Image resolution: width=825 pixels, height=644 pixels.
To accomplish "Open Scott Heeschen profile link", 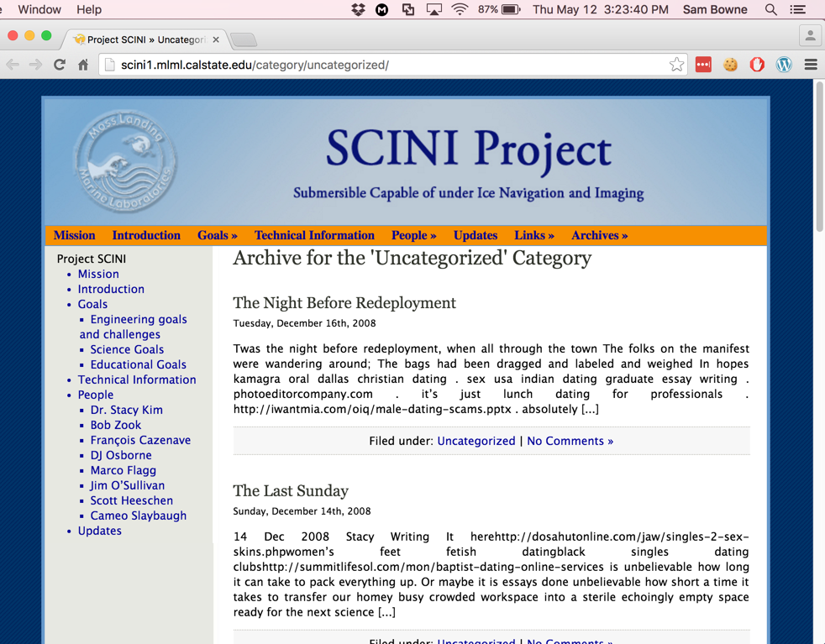I will coord(132,500).
